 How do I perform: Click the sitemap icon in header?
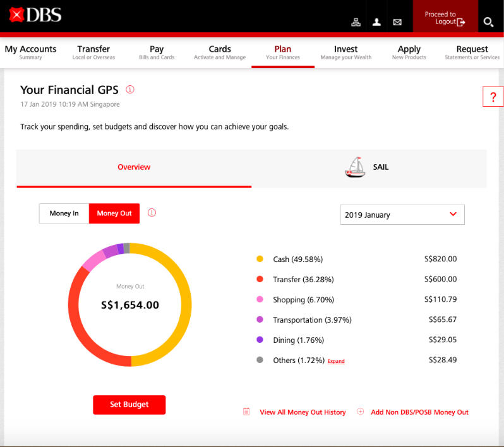click(x=356, y=22)
